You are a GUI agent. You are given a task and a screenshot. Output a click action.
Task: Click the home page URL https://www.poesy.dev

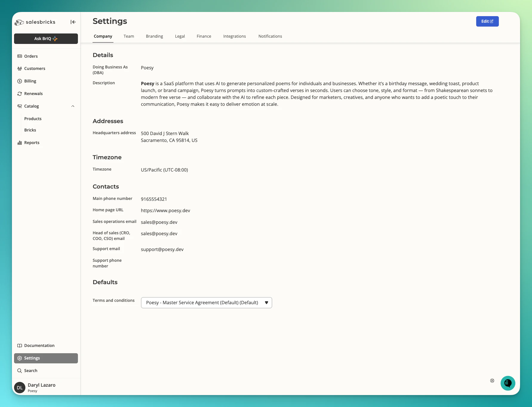(165, 211)
